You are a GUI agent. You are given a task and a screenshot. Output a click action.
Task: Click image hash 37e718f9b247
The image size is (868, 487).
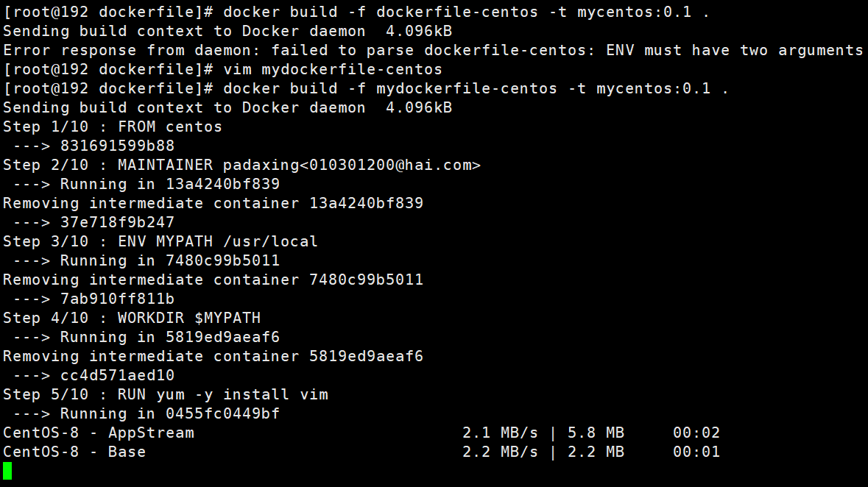click(117, 222)
